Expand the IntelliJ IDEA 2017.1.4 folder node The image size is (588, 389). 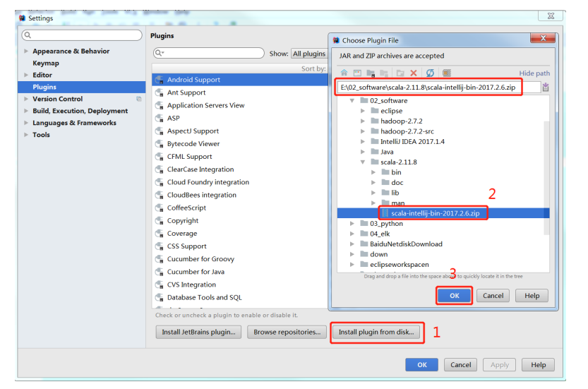pos(363,141)
